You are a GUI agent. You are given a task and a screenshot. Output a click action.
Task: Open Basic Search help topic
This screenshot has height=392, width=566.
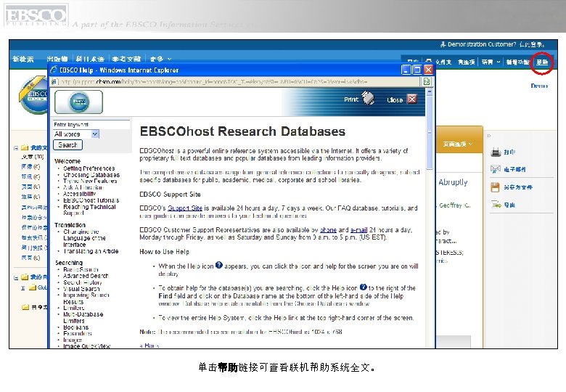(x=81, y=269)
